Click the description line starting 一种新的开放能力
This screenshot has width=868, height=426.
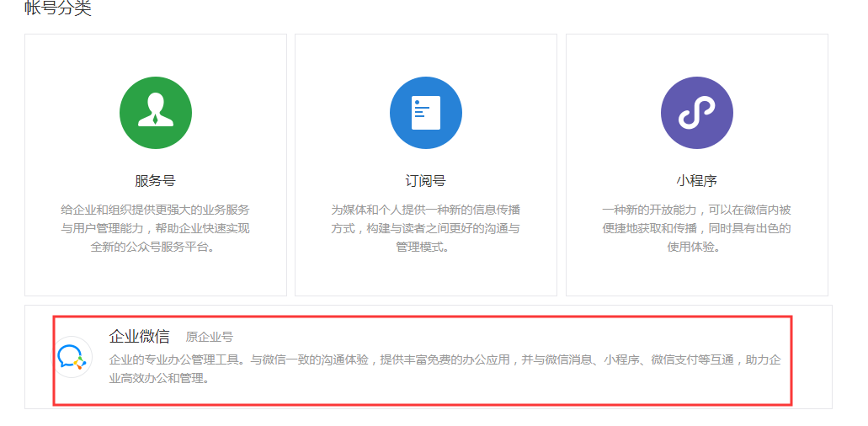point(696,210)
